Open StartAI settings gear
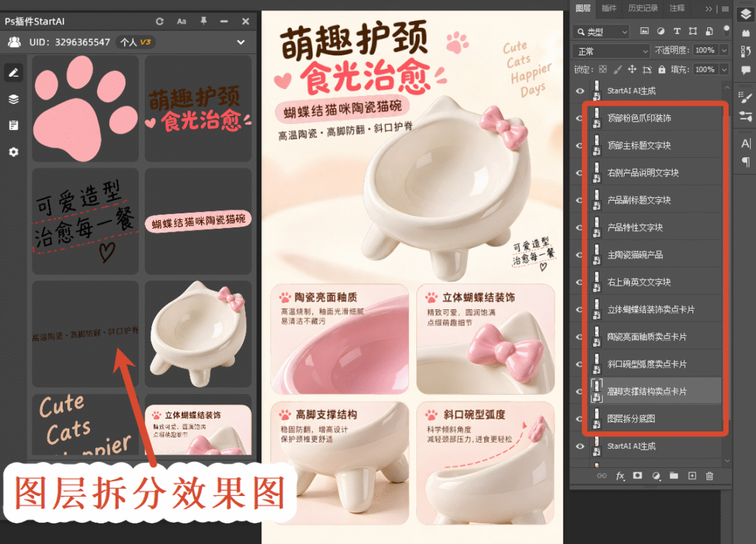This screenshot has height=544, width=756. coord(13,152)
